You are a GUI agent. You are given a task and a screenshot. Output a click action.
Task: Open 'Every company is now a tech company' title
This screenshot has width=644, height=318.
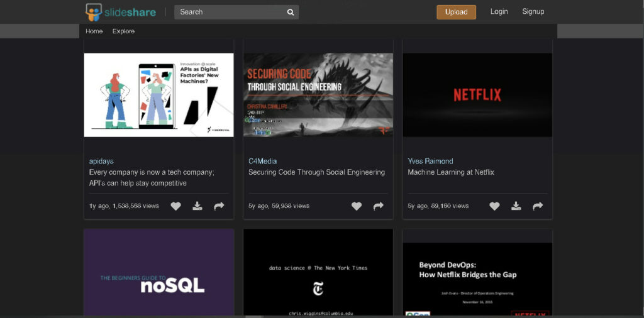tap(152, 178)
